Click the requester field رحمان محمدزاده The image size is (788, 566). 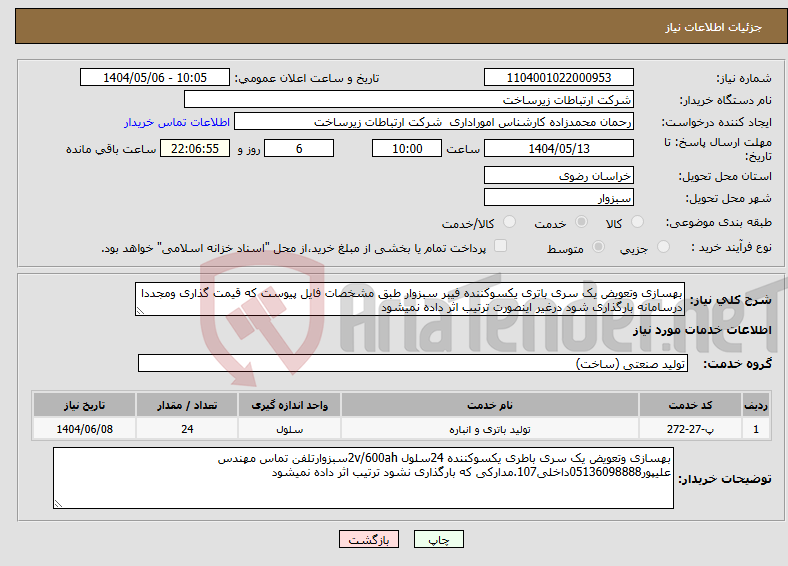(434, 122)
